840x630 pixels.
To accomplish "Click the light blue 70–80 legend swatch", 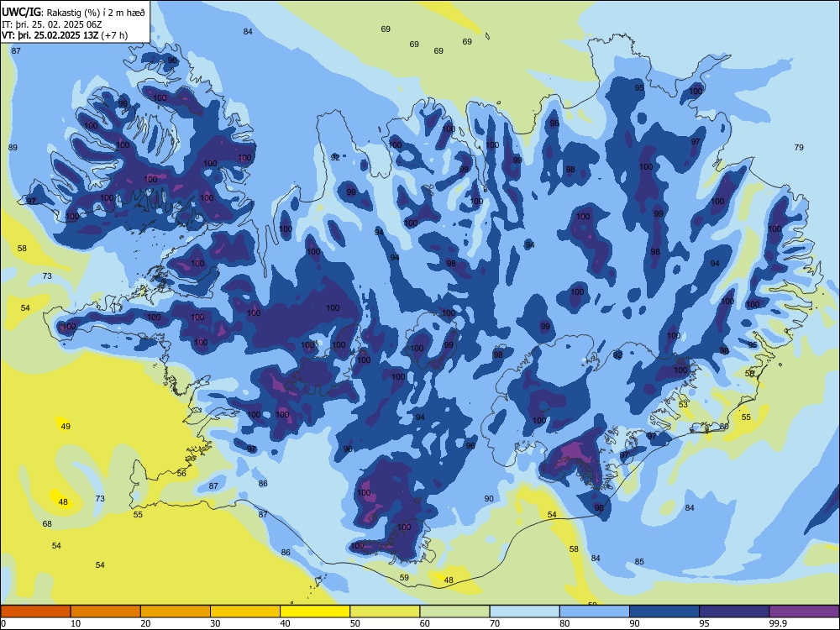I will pos(524,612).
